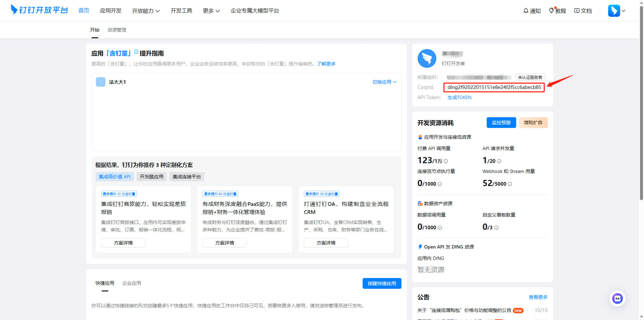Go to the 首页 nav item

(x=84, y=11)
